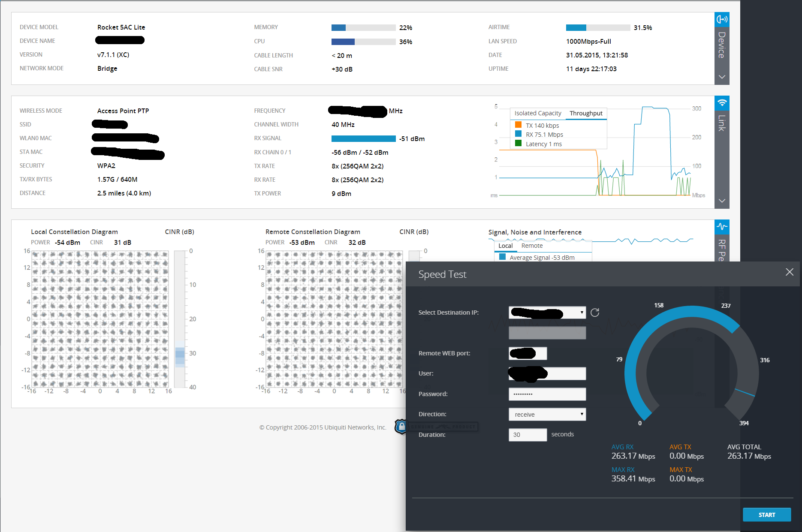
Task: Switch to the Isolated Capacity tab
Action: 538,113
